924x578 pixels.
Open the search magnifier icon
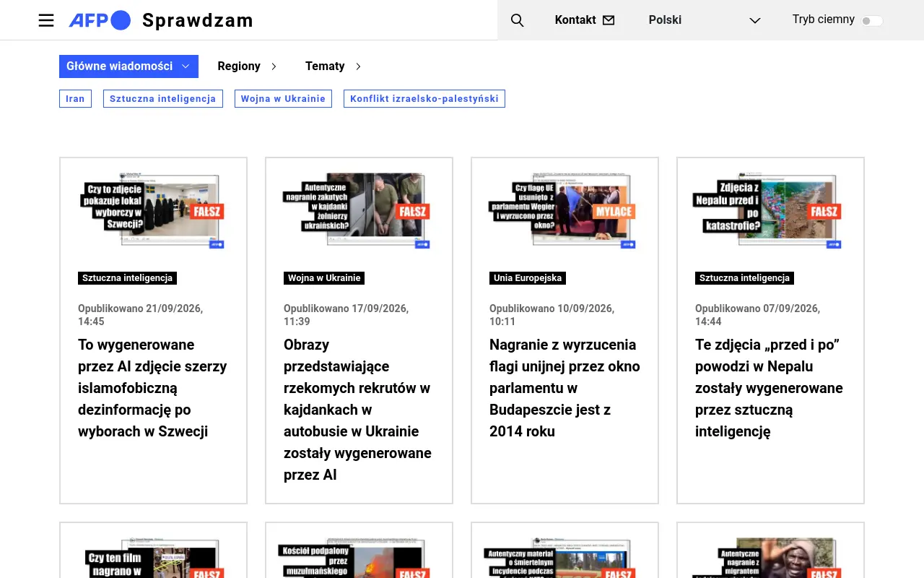517,20
